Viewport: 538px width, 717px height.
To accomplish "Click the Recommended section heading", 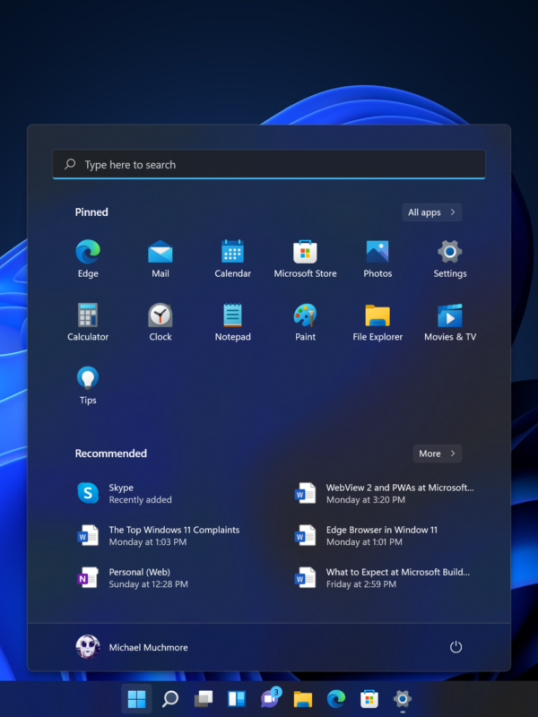I will 111,454.
